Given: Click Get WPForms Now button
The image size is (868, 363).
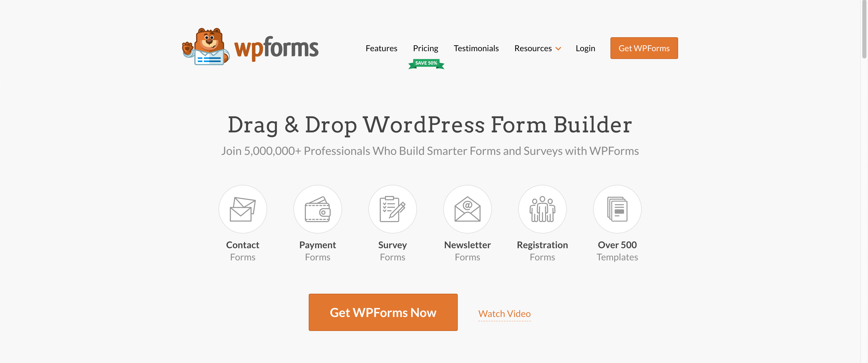Looking at the screenshot, I should pyautogui.click(x=383, y=312).
